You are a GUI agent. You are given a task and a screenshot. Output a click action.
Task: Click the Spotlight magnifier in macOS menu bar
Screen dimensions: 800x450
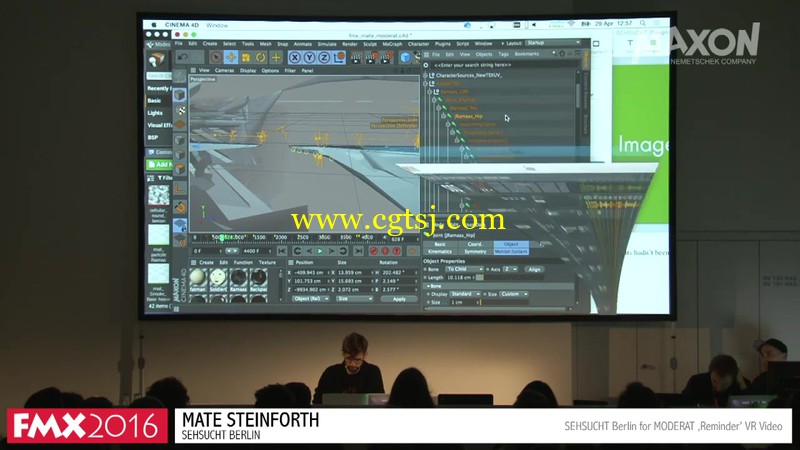tap(643, 23)
